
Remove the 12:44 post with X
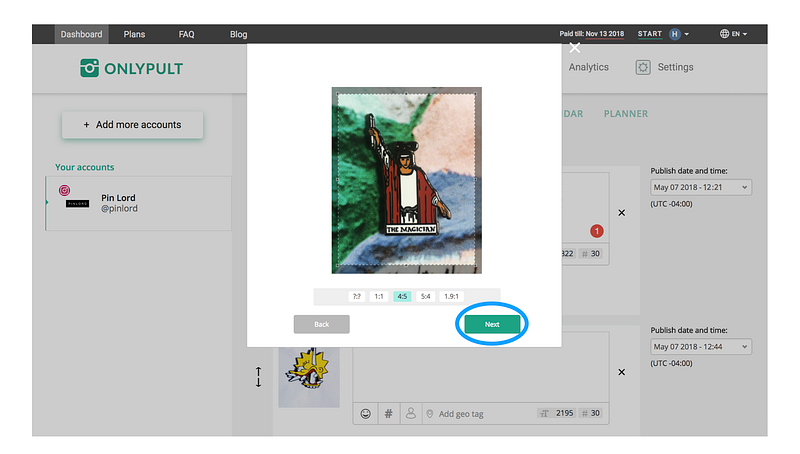coord(621,372)
